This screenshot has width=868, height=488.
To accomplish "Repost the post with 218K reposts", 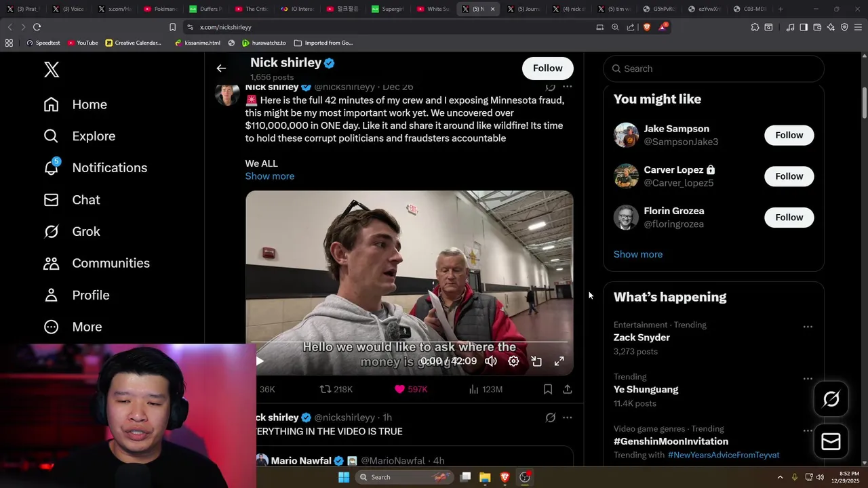I will click(336, 389).
